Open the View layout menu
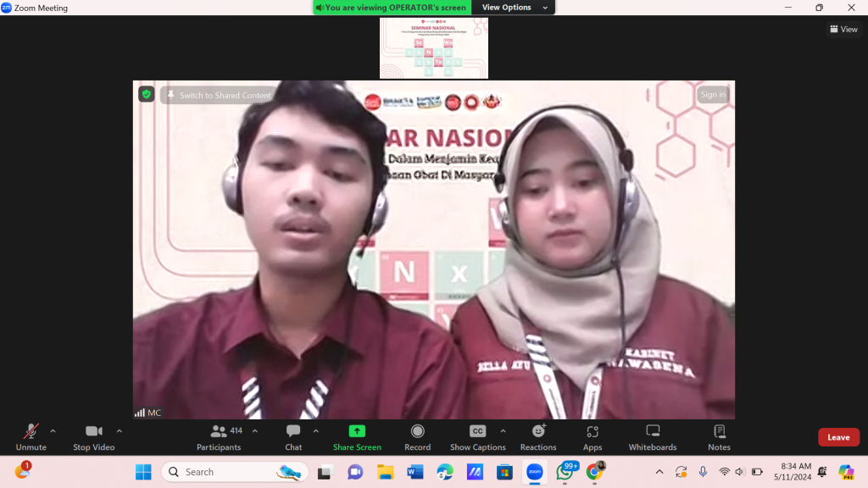Image resolution: width=868 pixels, height=488 pixels. click(x=843, y=29)
